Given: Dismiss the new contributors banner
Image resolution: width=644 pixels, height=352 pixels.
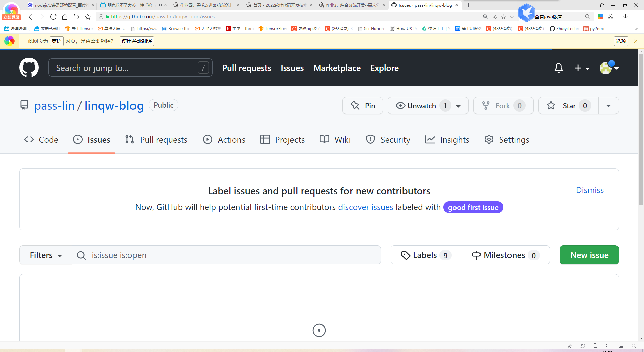Looking at the screenshot, I should [x=590, y=190].
